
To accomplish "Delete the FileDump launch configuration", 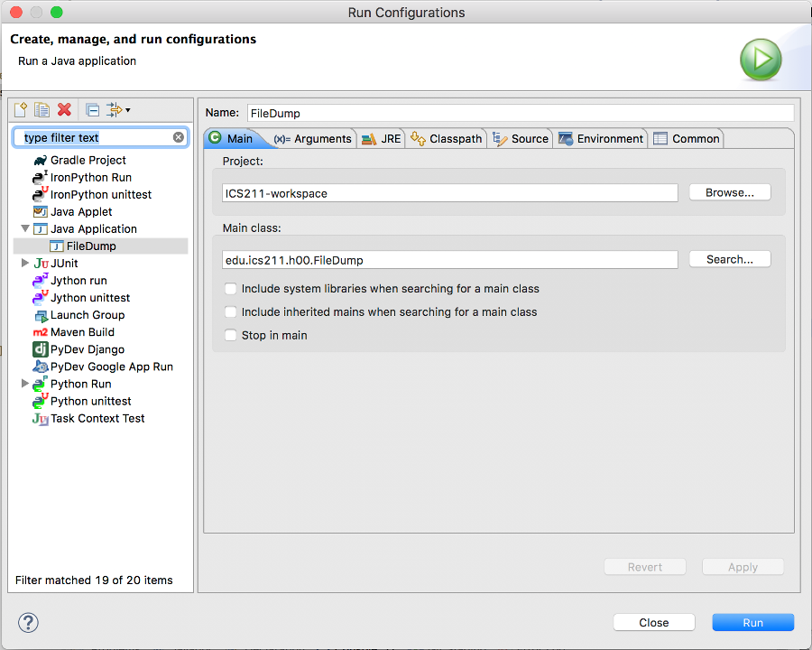I will click(63, 109).
